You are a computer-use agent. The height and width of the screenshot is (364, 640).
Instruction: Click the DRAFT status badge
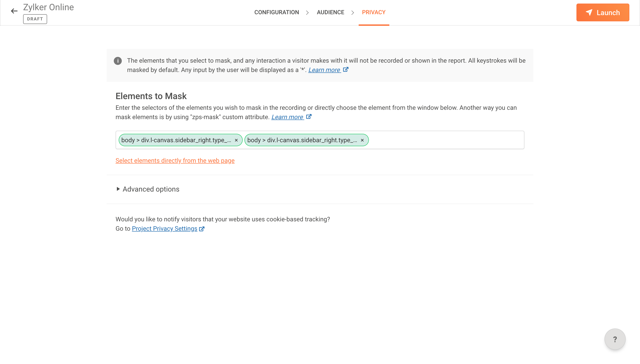click(35, 19)
